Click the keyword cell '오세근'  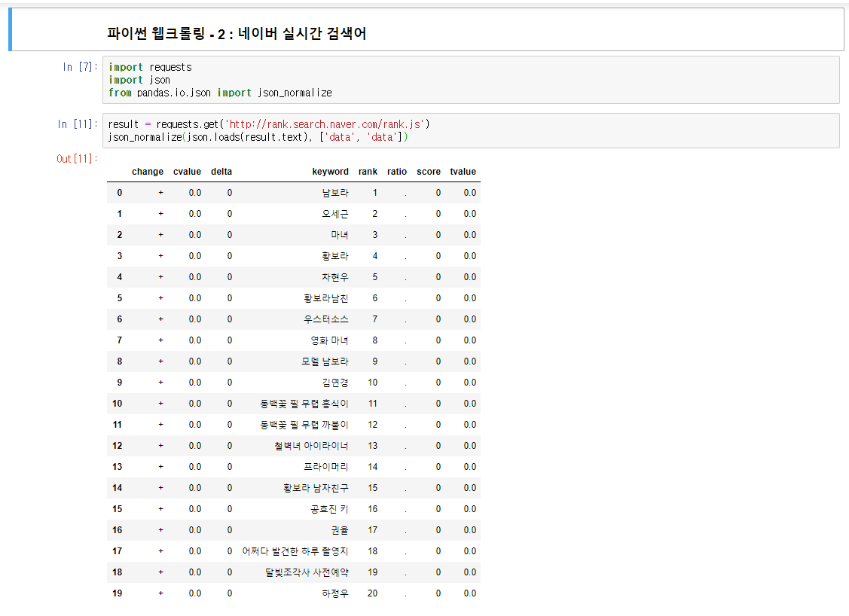click(x=335, y=214)
